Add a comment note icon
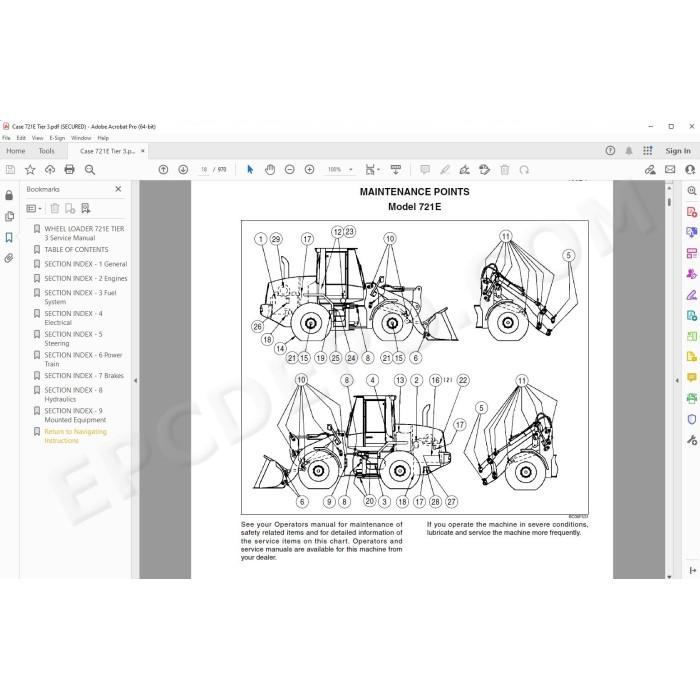700x700 pixels. [425, 170]
